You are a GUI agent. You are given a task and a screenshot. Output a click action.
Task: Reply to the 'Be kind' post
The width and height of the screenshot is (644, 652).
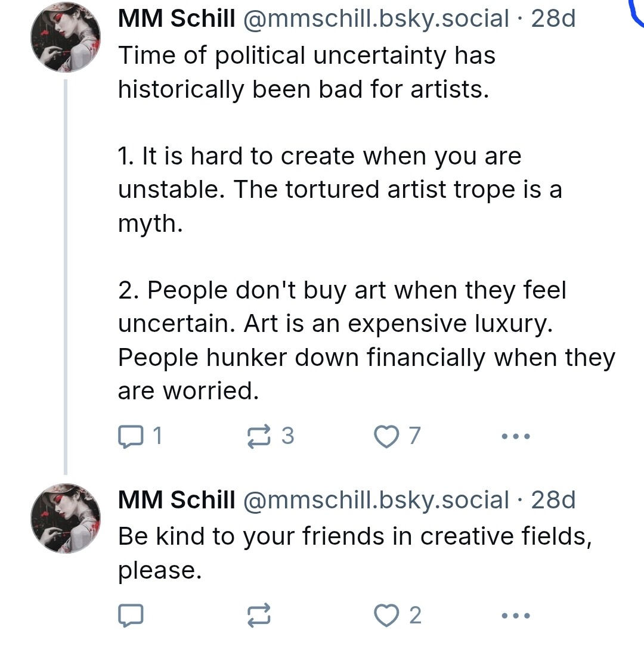pyautogui.click(x=131, y=615)
